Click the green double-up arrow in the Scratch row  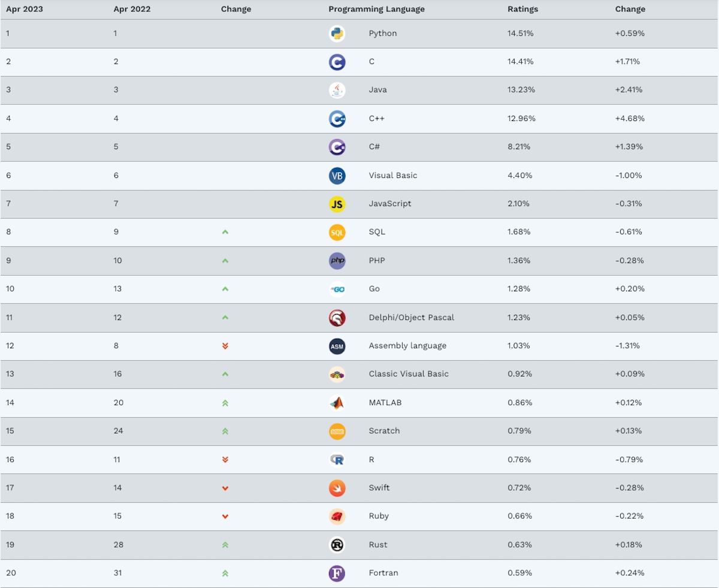click(x=225, y=431)
